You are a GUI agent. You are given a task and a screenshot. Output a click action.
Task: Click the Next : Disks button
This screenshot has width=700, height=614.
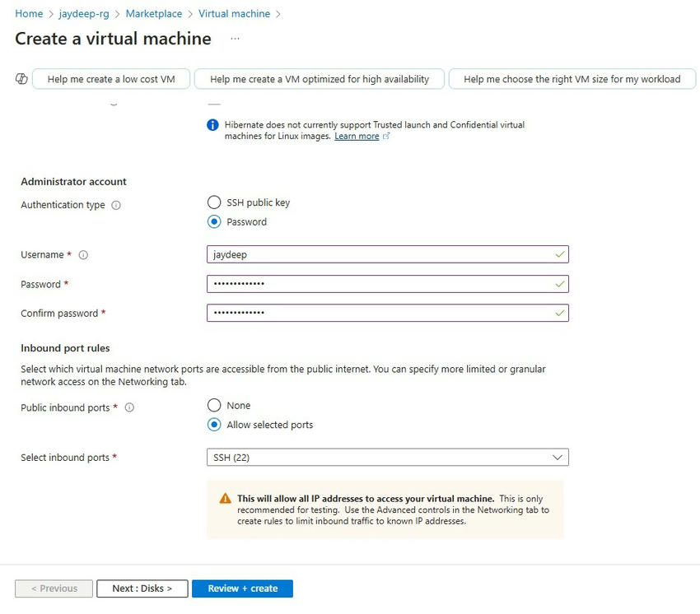click(142, 588)
